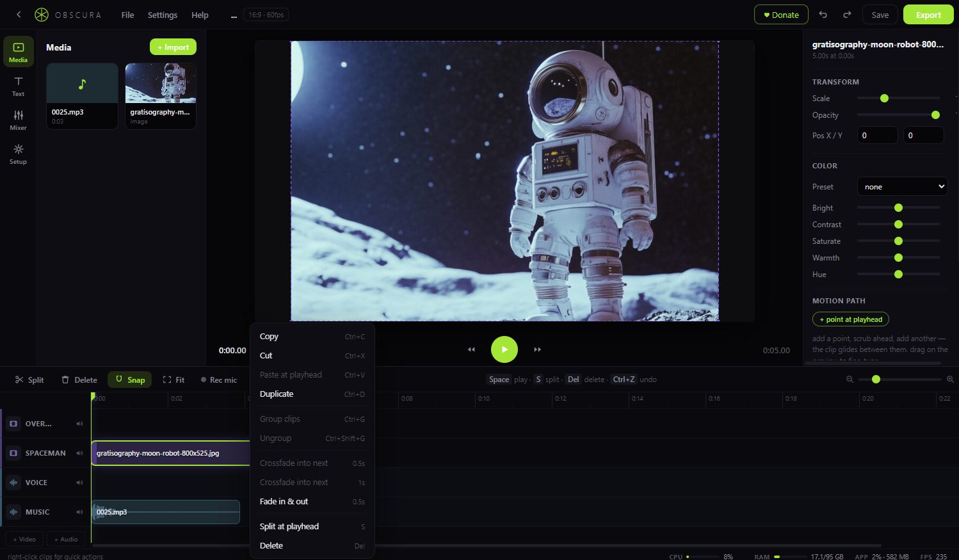Click the Obscura logo icon
Screen dimensions: 959x560
click(x=42, y=15)
